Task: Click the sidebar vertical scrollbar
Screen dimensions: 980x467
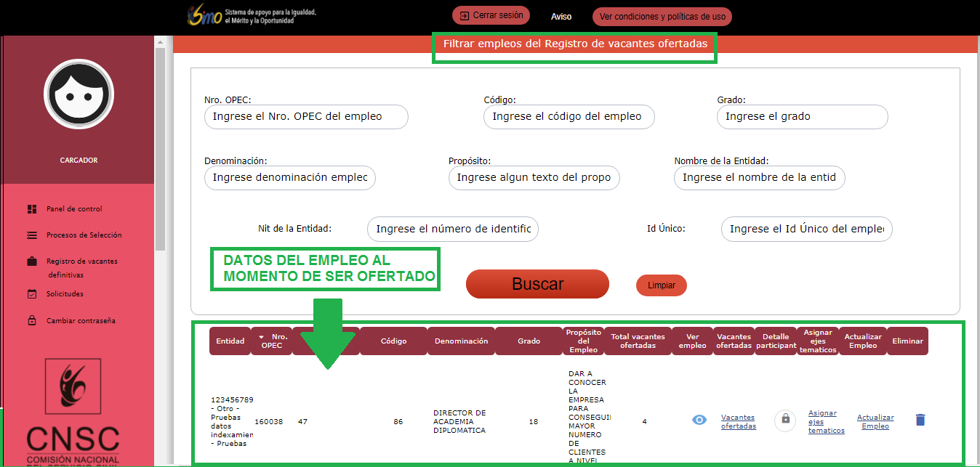Action: pos(160,145)
